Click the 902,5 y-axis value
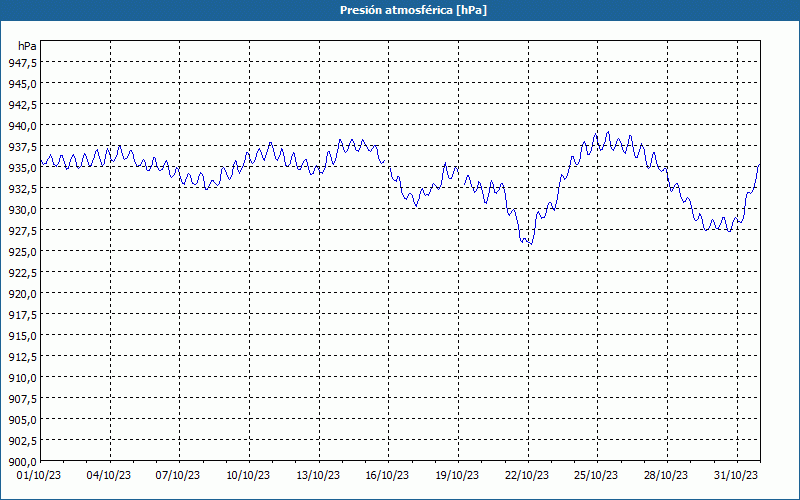 point(22,440)
